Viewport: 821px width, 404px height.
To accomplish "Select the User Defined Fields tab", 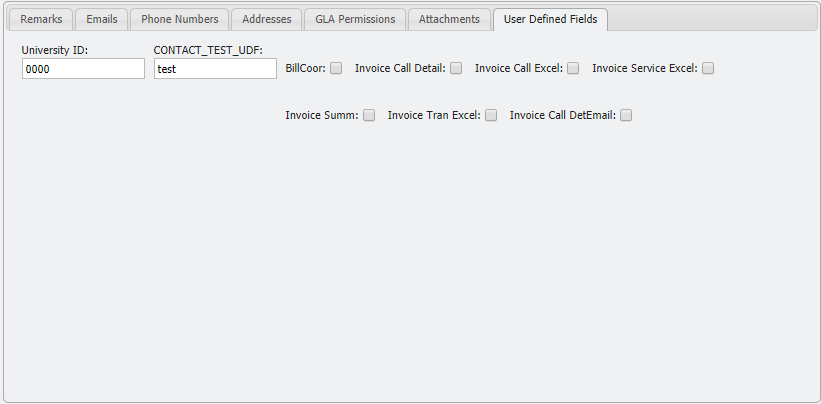I will 550,19.
